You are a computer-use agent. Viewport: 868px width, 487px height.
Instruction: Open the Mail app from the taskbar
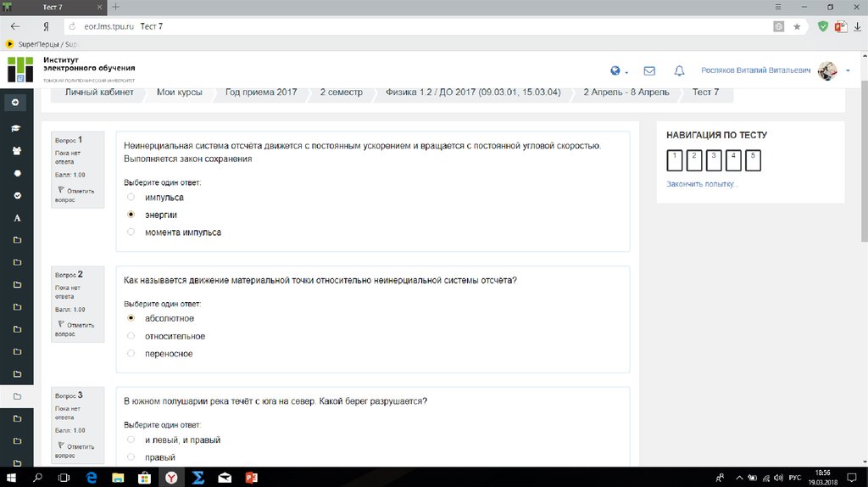click(225, 478)
